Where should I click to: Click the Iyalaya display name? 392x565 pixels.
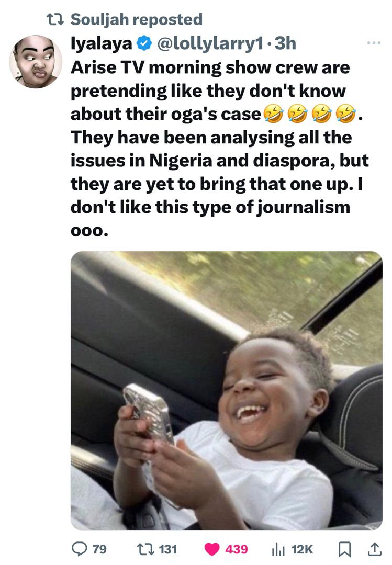click(102, 44)
